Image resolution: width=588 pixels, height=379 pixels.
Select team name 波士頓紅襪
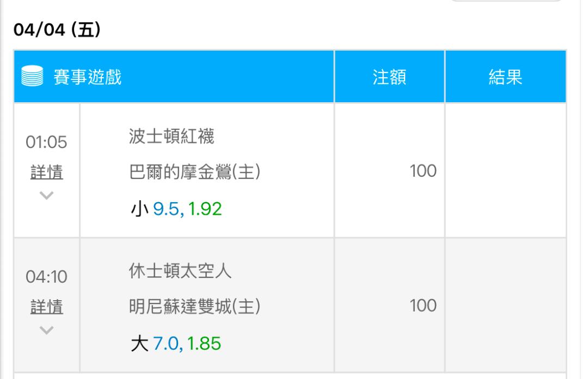coord(171,136)
